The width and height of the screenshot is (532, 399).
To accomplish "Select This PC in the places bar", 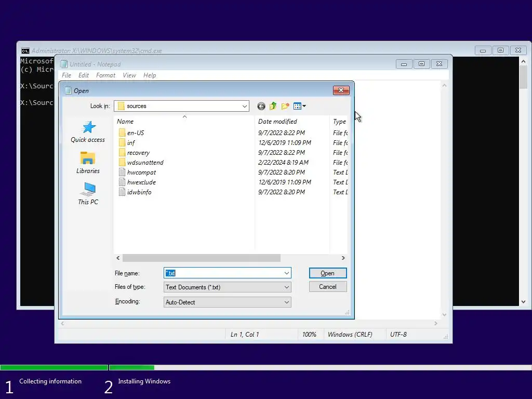I will [x=88, y=194].
